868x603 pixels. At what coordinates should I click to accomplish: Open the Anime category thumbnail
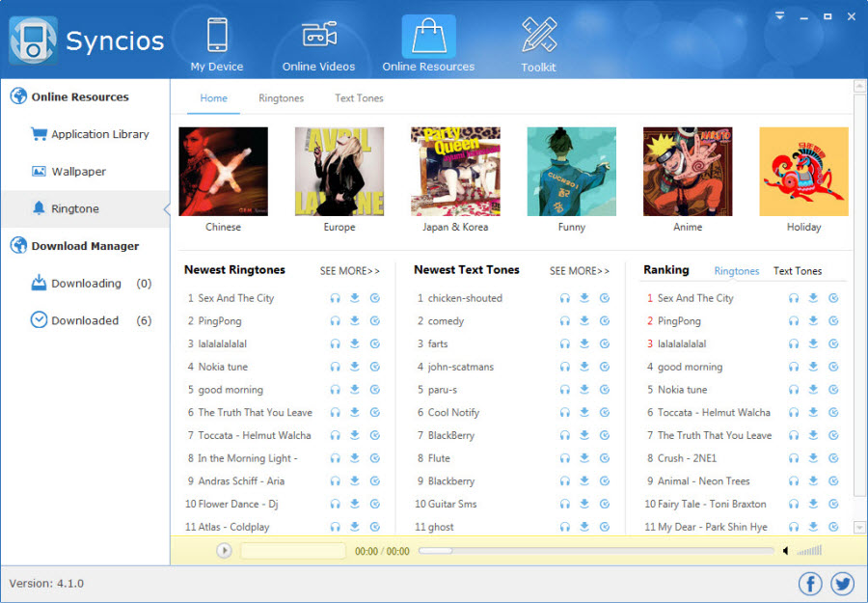click(688, 172)
